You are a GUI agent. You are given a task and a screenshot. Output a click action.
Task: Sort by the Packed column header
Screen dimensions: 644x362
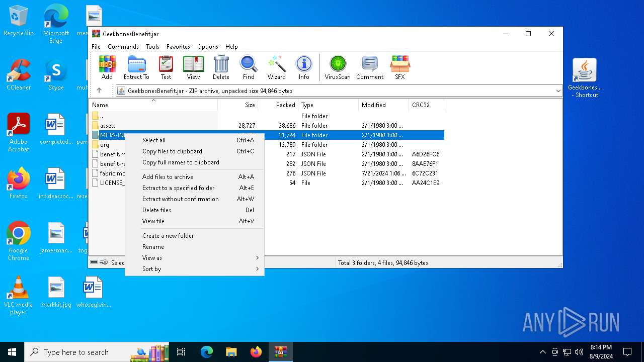(278, 105)
